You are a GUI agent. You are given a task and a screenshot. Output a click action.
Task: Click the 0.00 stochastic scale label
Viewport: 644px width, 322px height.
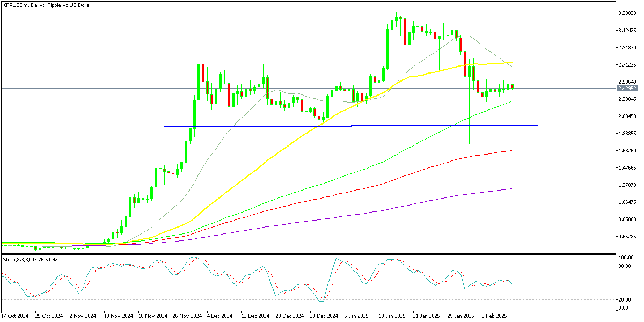[x=623, y=308]
